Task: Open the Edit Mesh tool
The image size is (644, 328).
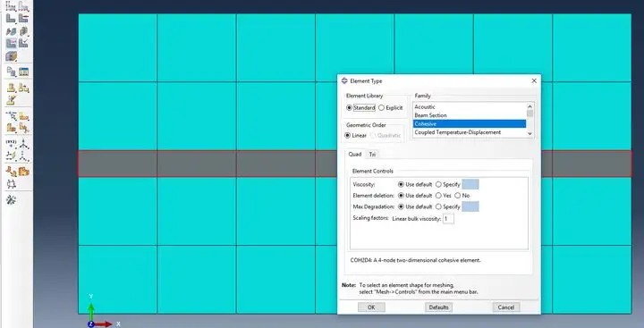Action: click(x=11, y=172)
